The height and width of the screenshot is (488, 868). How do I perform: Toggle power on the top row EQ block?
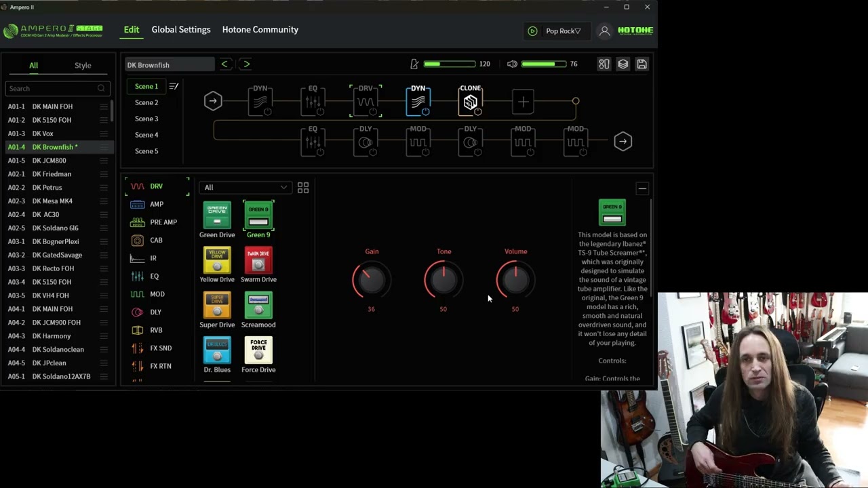tap(320, 112)
